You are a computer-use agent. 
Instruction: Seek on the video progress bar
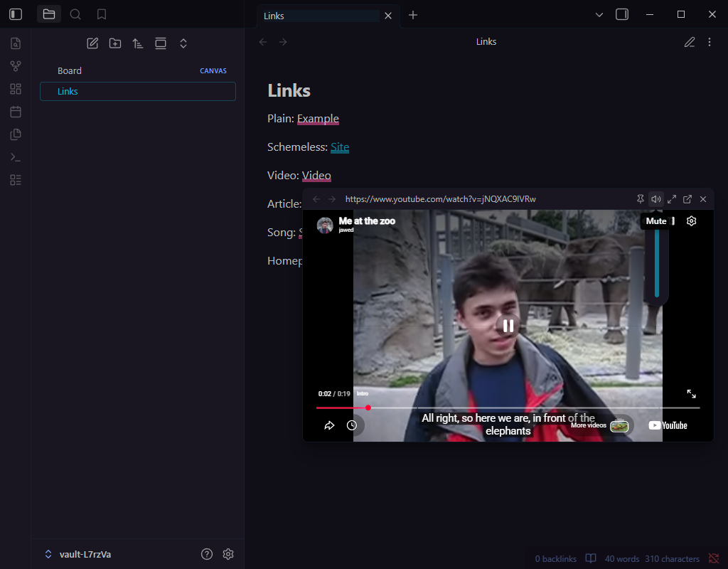click(x=508, y=408)
